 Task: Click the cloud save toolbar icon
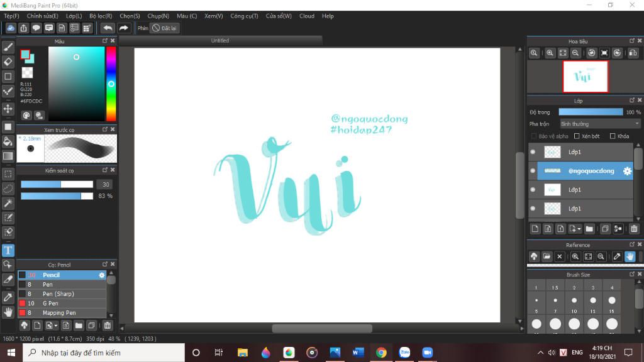click(x=11, y=28)
